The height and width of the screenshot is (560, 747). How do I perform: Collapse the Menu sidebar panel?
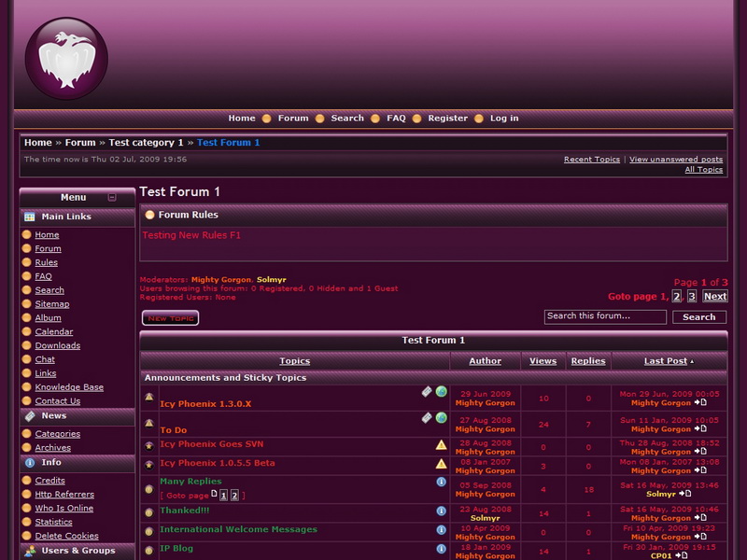[112, 198]
